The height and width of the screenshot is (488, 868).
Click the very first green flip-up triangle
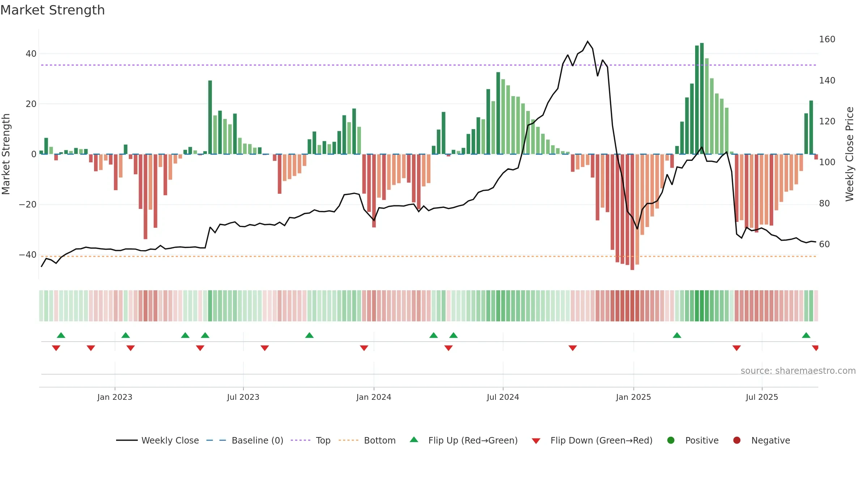point(61,335)
